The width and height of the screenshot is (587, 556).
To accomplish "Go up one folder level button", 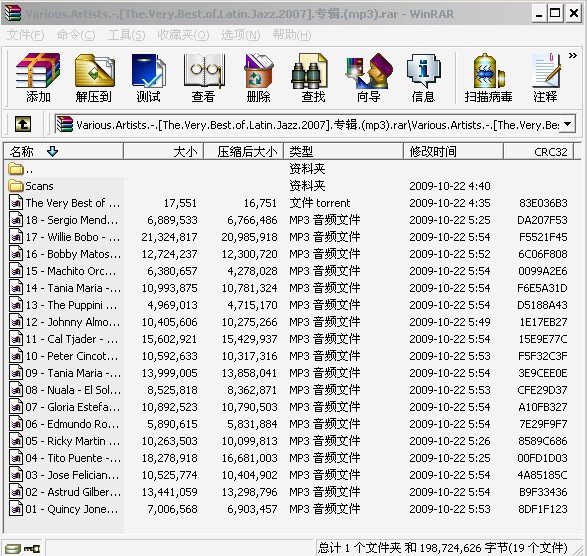I will (x=23, y=124).
